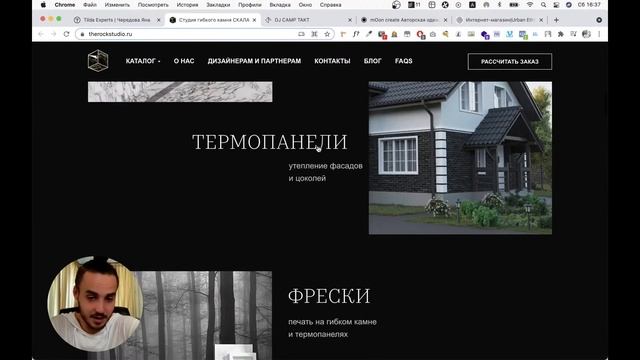This screenshot has height=360, width=640.
Task: Open the КАТАЛОГ dropdown menu
Action: tap(143, 61)
